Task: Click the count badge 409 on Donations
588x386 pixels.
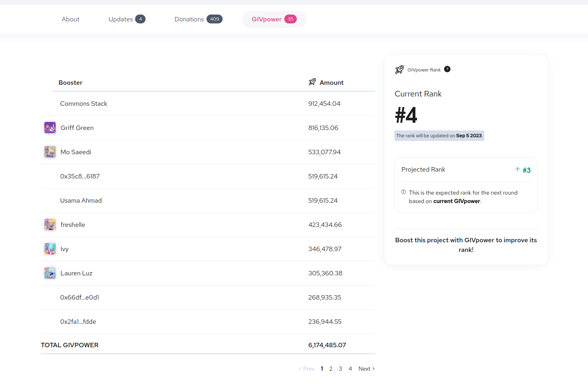Action: pos(215,19)
